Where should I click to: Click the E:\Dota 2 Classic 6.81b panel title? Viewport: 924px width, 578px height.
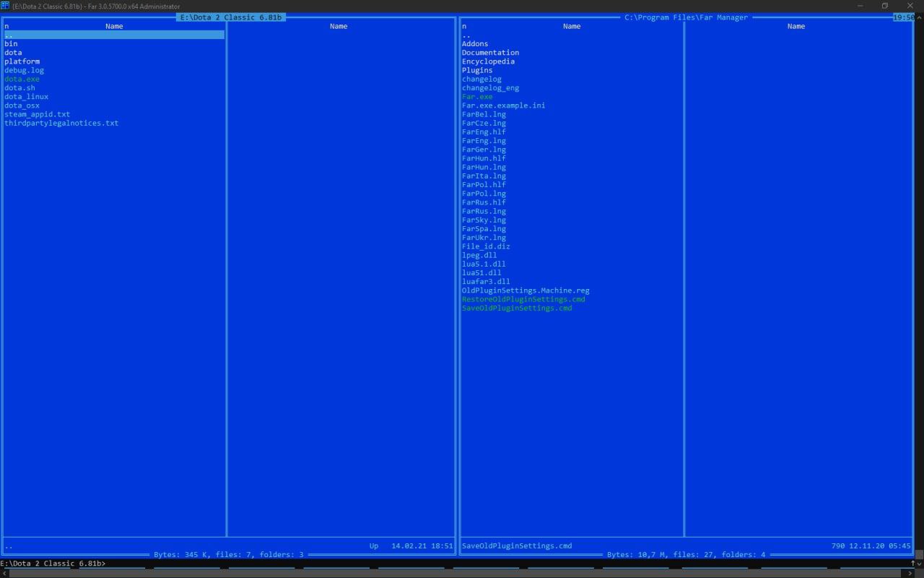pyautogui.click(x=231, y=17)
